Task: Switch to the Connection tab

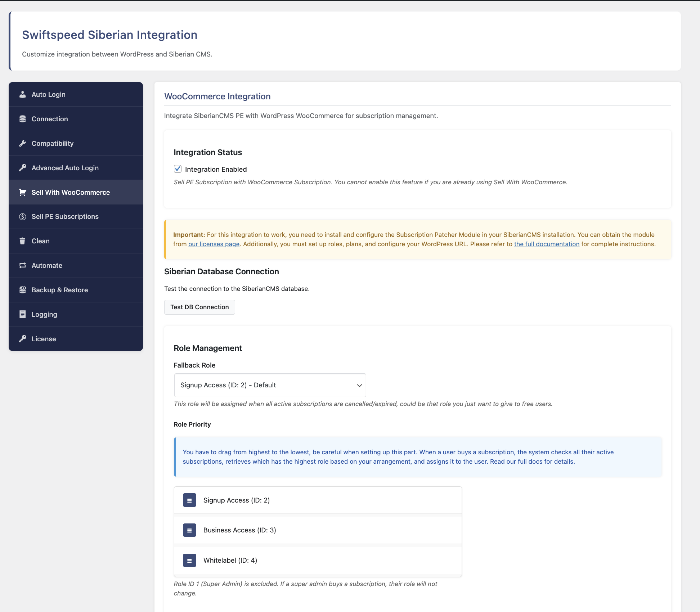Action: 76,119
